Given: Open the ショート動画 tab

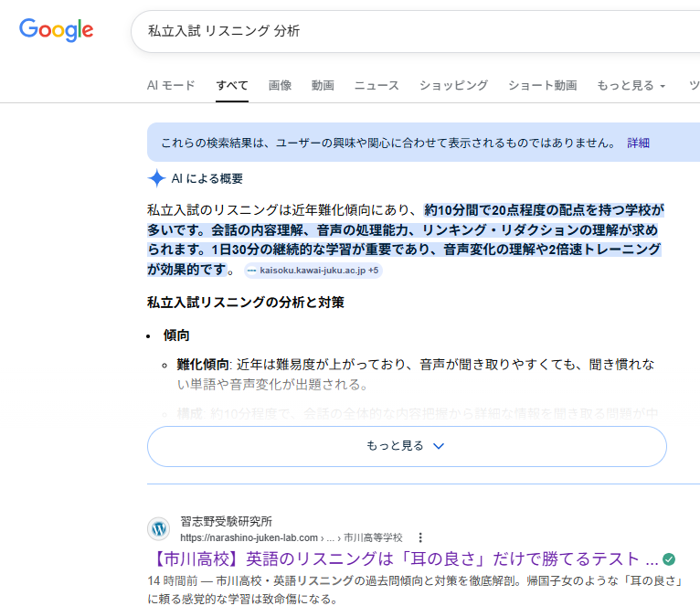Looking at the screenshot, I should (x=542, y=85).
